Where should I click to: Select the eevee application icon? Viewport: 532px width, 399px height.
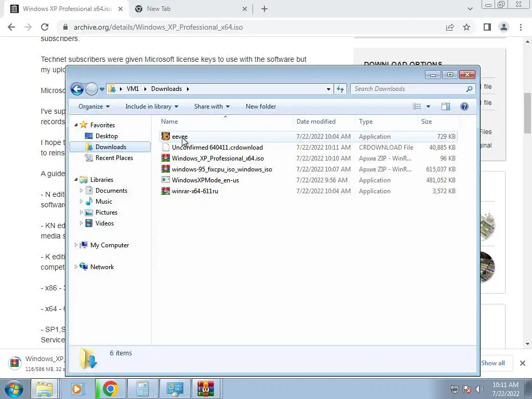[166, 137]
